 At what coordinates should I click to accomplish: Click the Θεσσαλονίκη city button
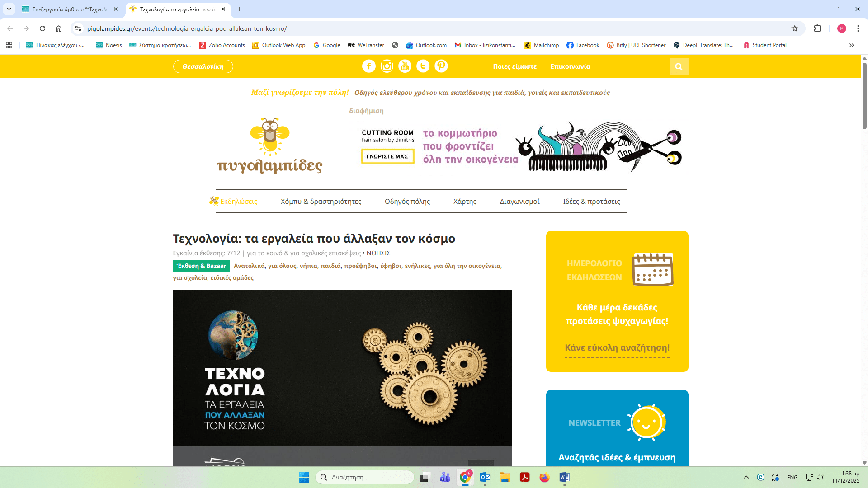[203, 66]
